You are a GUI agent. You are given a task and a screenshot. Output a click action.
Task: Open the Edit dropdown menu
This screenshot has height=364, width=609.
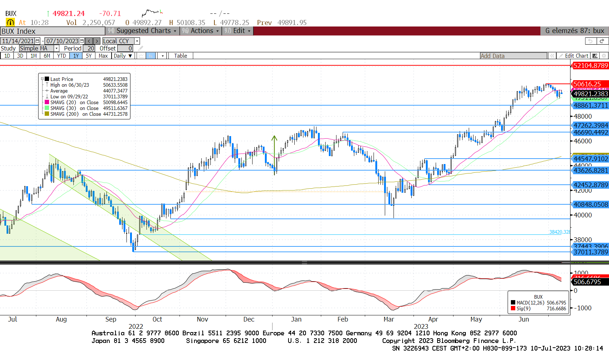238,31
